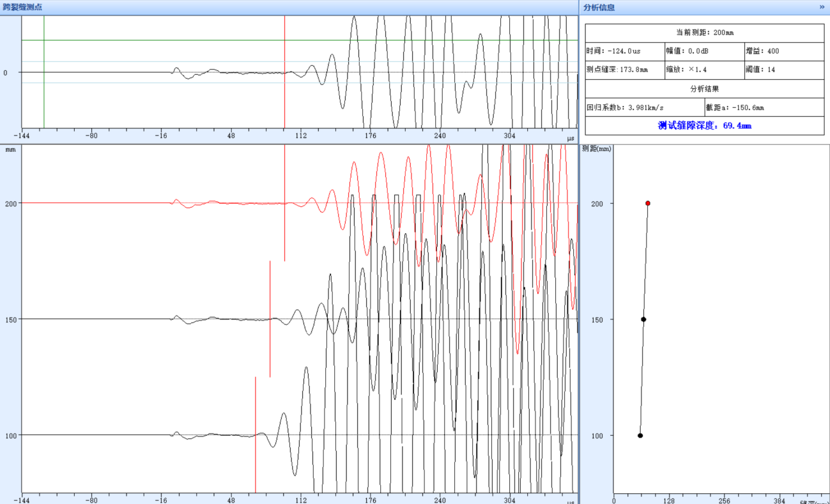Screen dimensions: 830x504
Task: Click the 阈值 14 threshold cell
Action: pyautogui.click(x=784, y=70)
